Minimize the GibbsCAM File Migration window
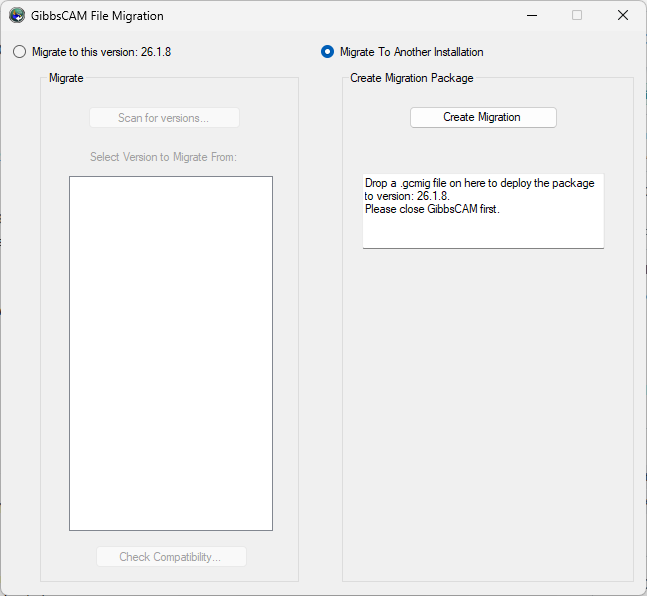Image resolution: width=647 pixels, height=596 pixels. click(532, 16)
